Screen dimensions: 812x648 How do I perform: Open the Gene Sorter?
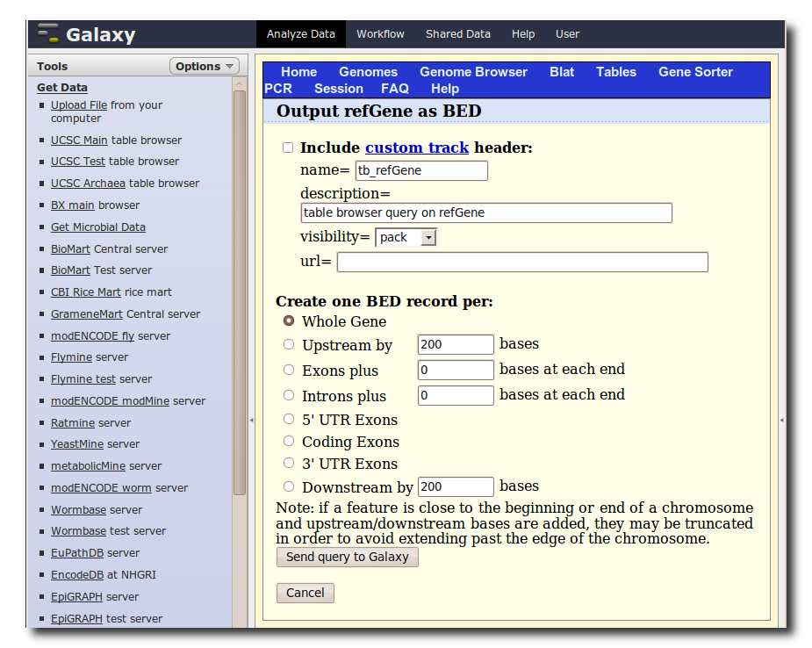[x=695, y=72]
